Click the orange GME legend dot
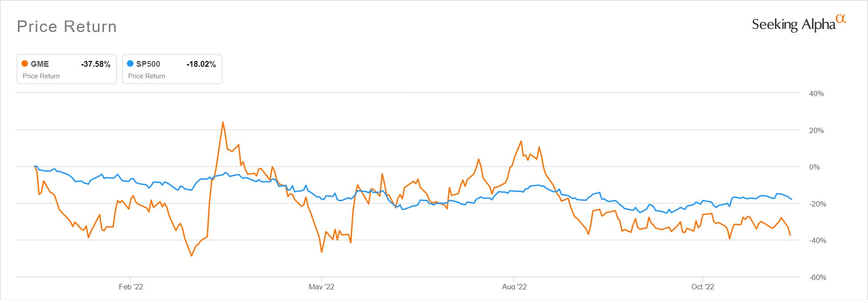 click(25, 64)
